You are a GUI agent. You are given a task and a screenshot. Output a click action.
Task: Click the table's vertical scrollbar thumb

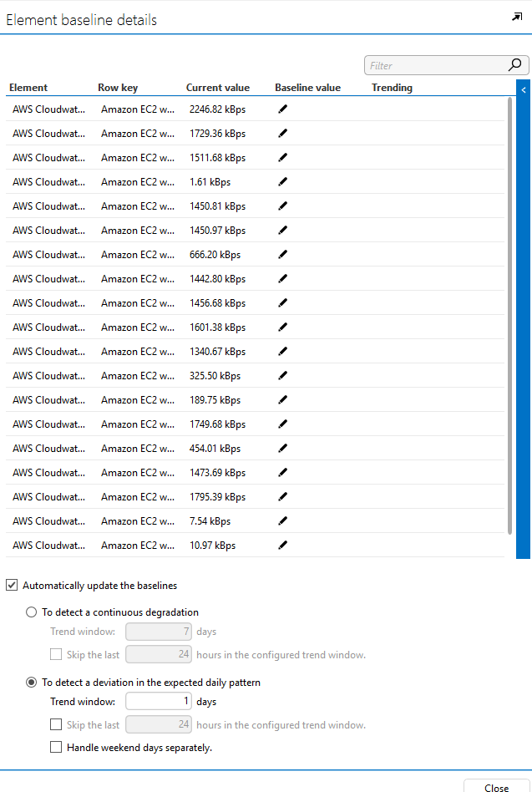(509, 316)
